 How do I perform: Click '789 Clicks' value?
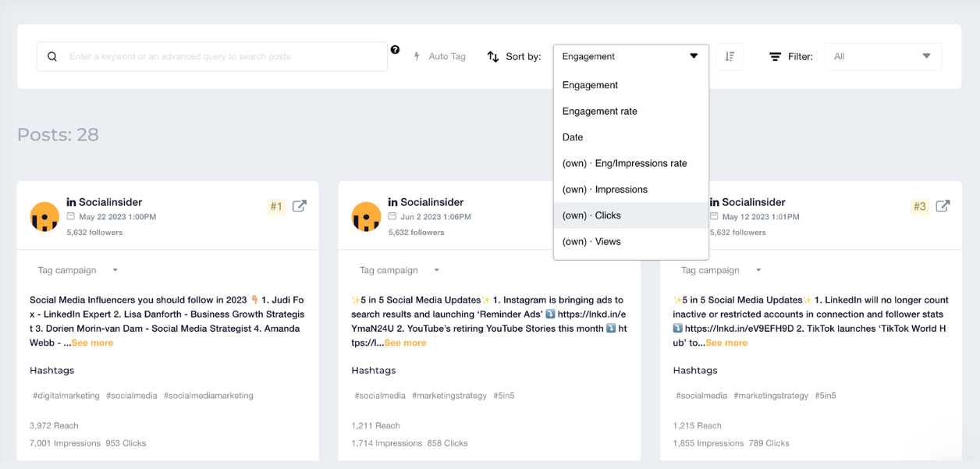pyautogui.click(x=769, y=443)
